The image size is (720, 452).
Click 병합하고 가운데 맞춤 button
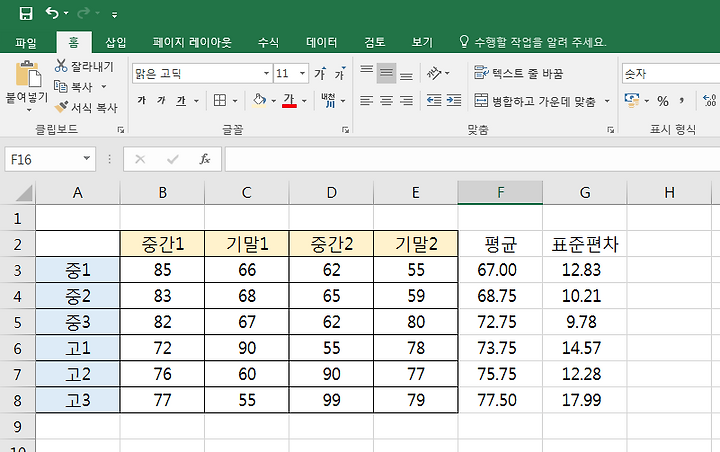tap(535, 101)
